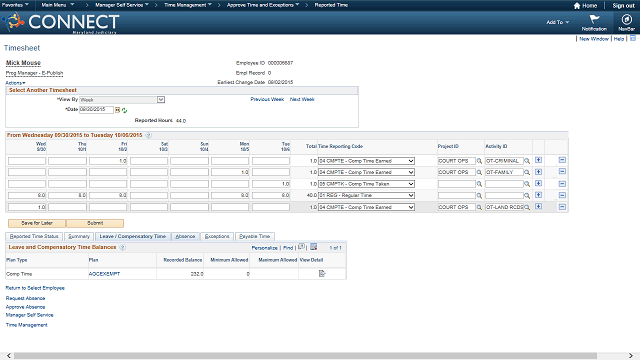The height and width of the screenshot is (360, 640).
Task: Open the Home icon link
Action: (585, 5)
